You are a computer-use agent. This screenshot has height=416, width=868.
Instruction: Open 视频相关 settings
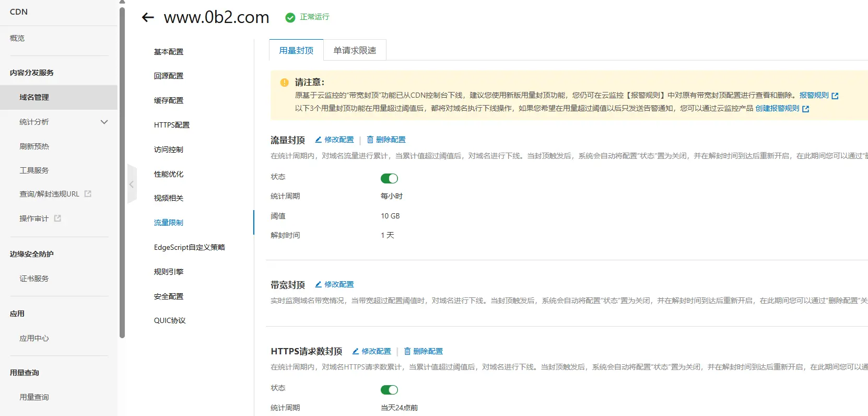click(x=169, y=198)
